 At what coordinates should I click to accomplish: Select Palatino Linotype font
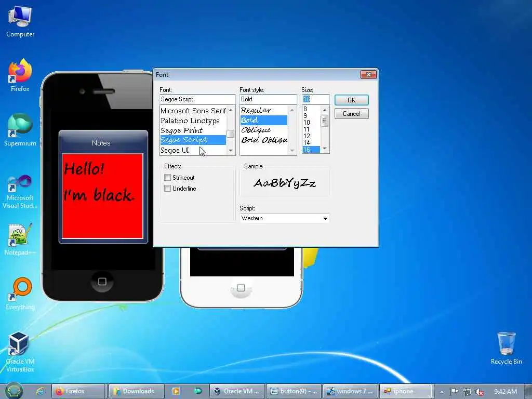click(193, 121)
